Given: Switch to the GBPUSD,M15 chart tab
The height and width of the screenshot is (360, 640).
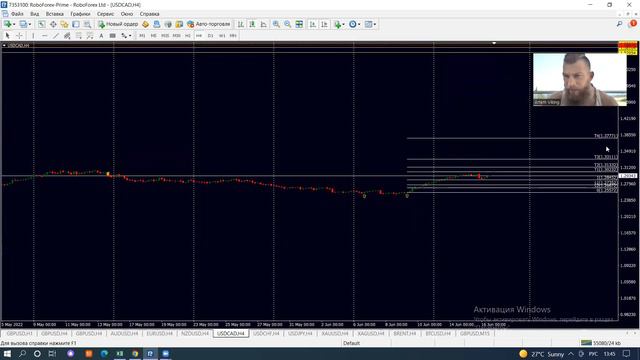Looking at the screenshot, I should (x=475, y=334).
